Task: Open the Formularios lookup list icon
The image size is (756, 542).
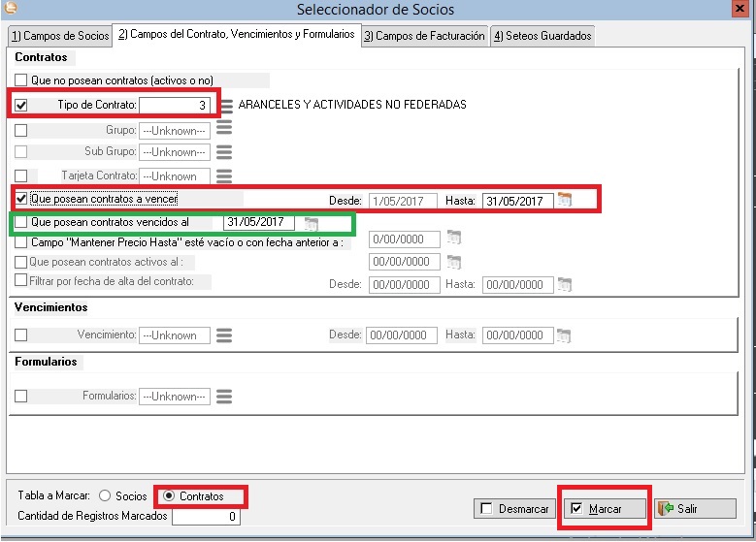Action: point(222,397)
